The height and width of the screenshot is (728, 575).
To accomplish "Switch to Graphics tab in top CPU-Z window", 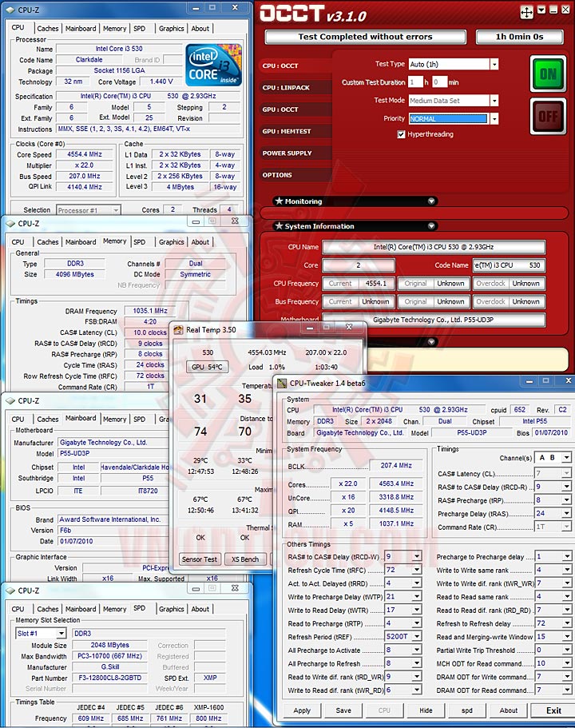I will tap(171, 29).
